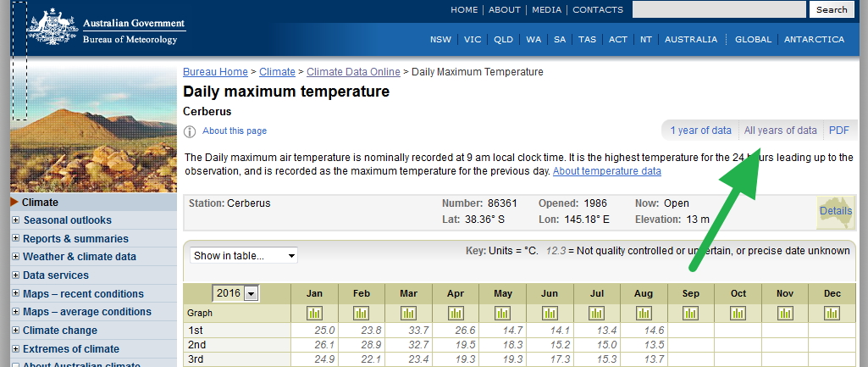
Task: Select ANTARCTICA in navigation bar
Action: (815, 39)
